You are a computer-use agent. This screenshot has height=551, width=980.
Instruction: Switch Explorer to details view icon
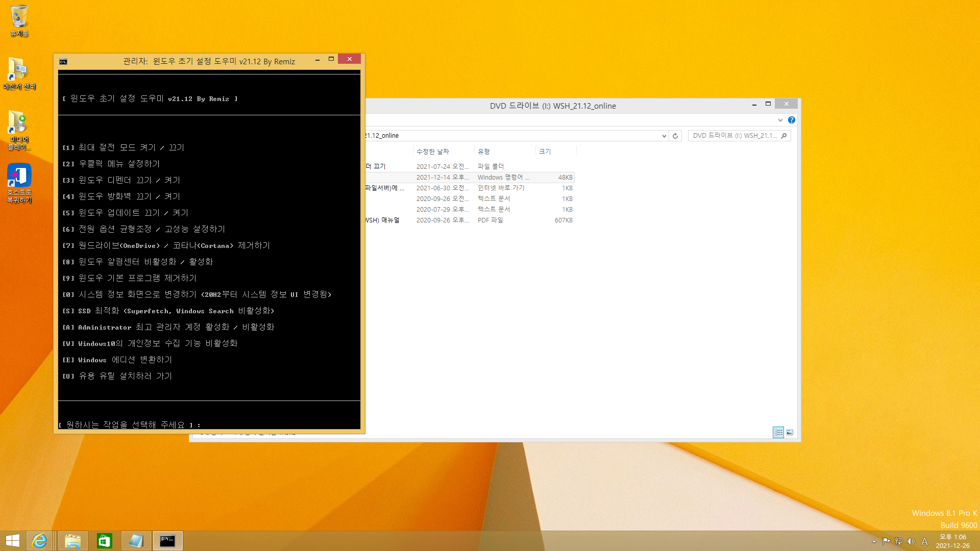tap(778, 432)
